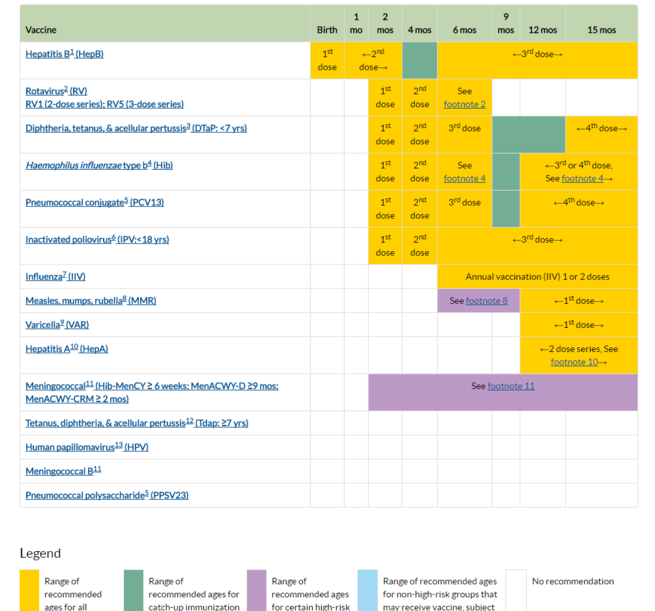The width and height of the screenshot is (655, 611).
Task: Open the Haemophilus influenzae type b (Hib) link
Action: (99, 165)
